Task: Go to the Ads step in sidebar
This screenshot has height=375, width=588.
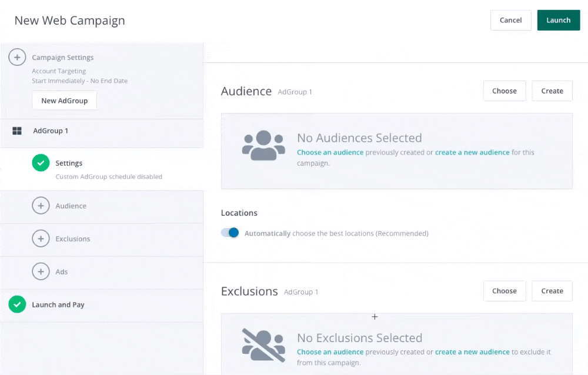Action: [x=102, y=272]
